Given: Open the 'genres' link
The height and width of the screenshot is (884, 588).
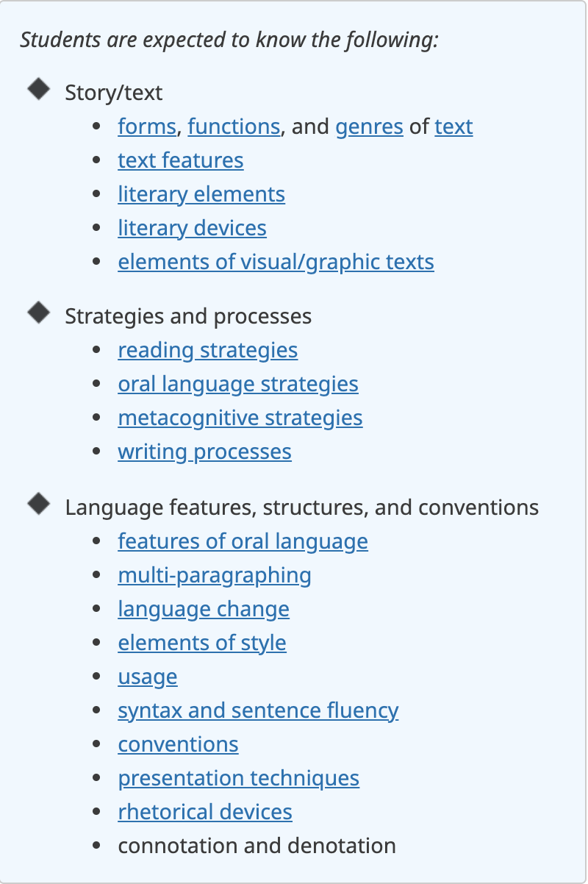Looking at the screenshot, I should tap(369, 127).
